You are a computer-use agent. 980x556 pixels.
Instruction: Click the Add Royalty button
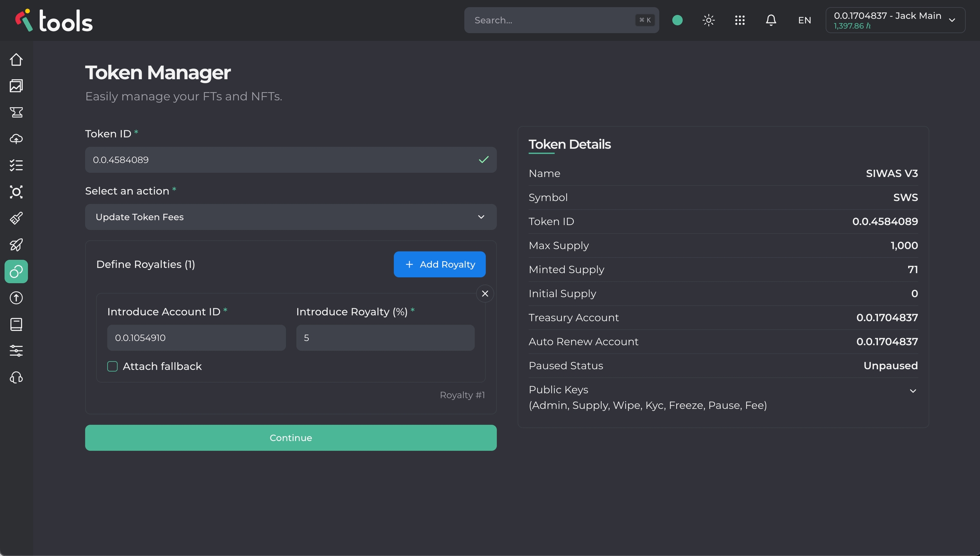439,264
